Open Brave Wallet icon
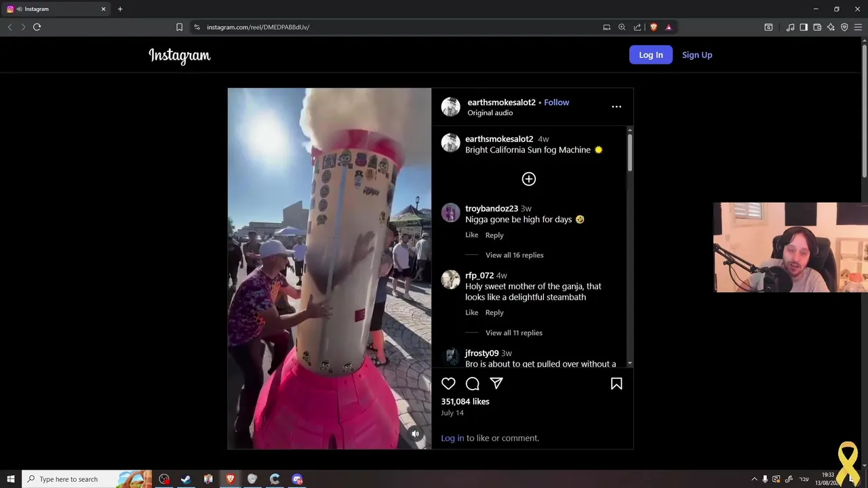Image resolution: width=868 pixels, height=488 pixels. [817, 27]
